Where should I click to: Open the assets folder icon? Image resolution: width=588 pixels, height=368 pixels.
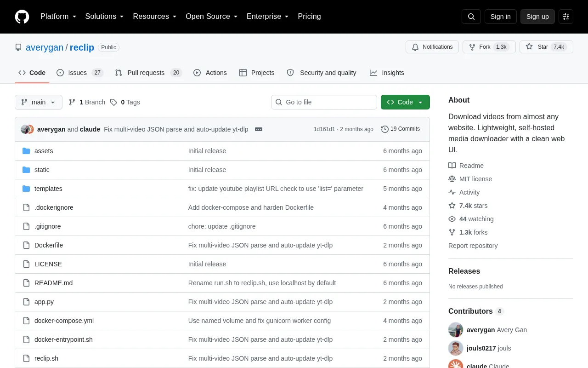point(26,151)
